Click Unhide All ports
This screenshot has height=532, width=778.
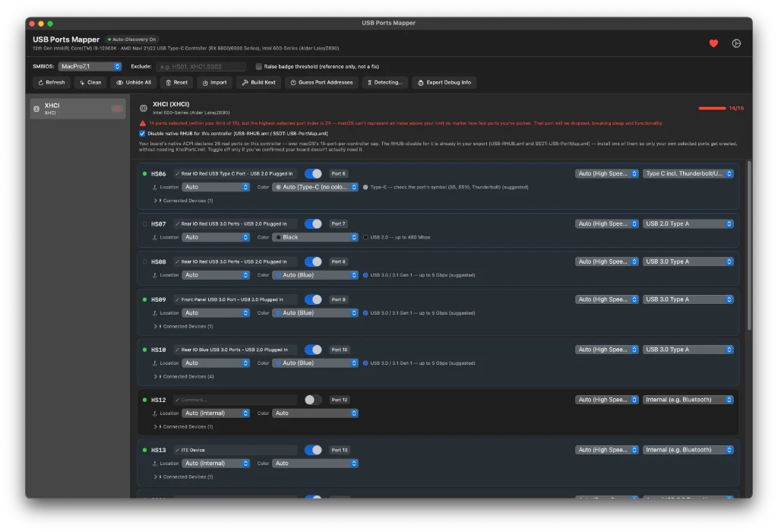[134, 82]
